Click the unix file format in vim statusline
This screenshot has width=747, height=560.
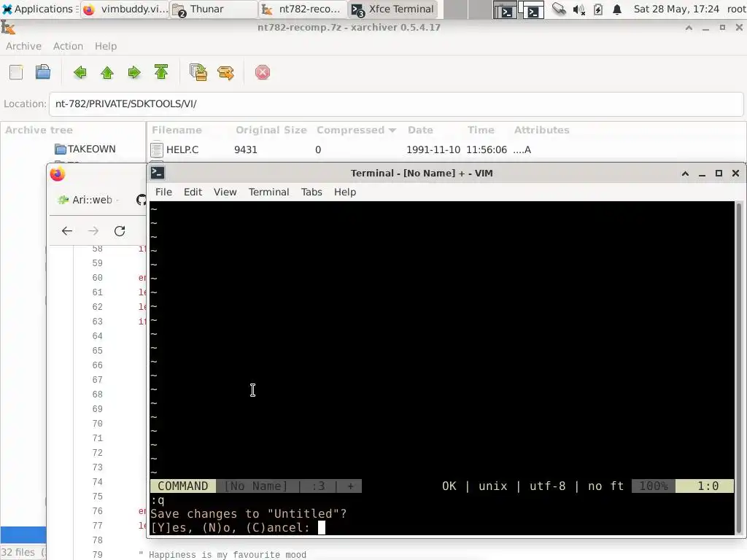click(492, 486)
